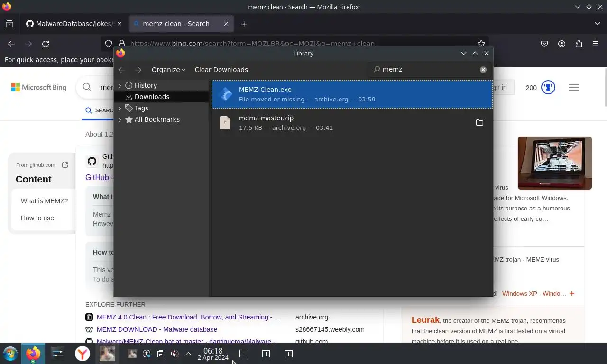The image size is (607, 364).
Task: Open the Firefox application menu
Action: 596,44
